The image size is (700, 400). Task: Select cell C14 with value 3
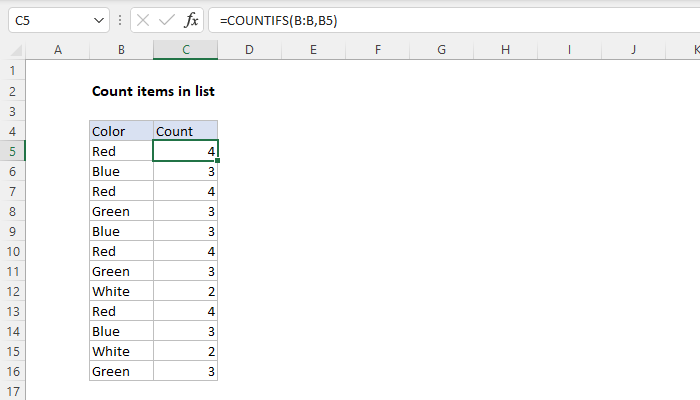186,331
